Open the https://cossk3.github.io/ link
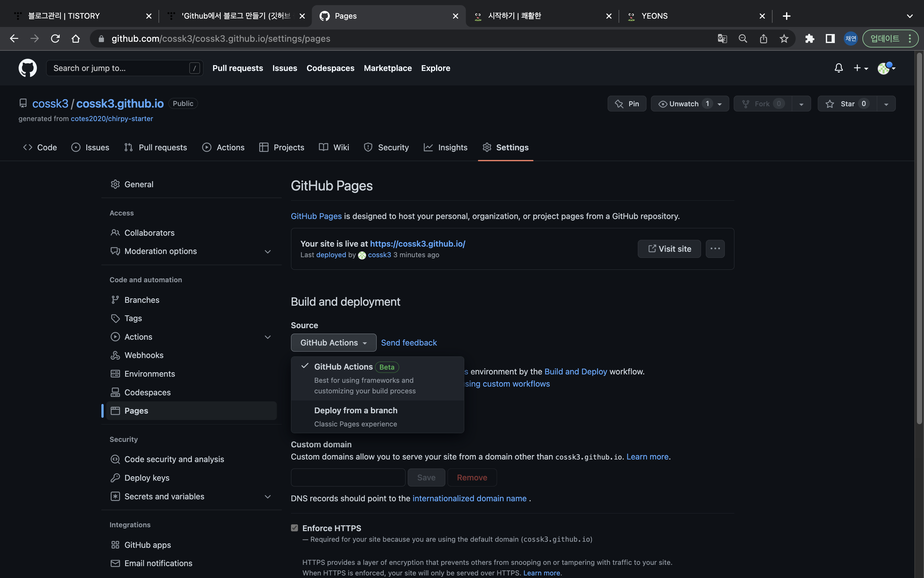The height and width of the screenshot is (578, 924). (x=417, y=244)
